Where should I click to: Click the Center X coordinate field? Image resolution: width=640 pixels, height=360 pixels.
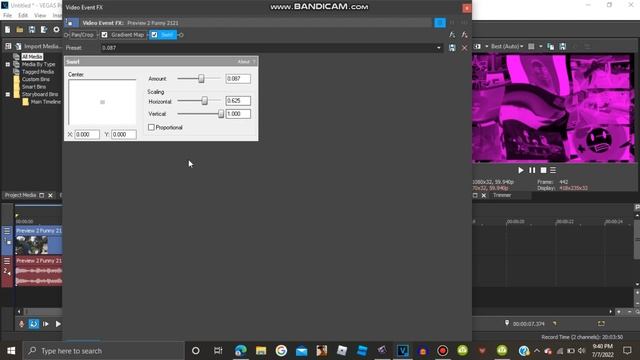point(87,134)
